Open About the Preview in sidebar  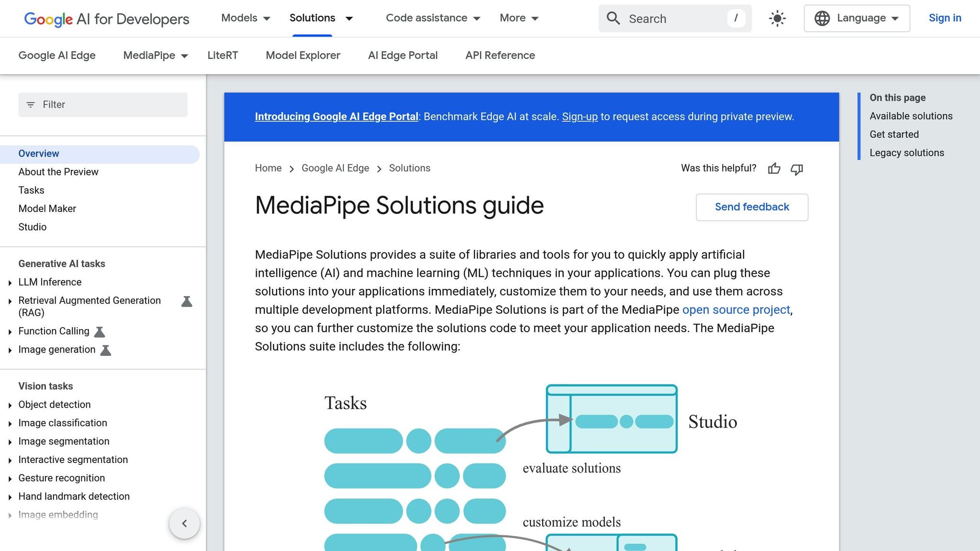[58, 172]
